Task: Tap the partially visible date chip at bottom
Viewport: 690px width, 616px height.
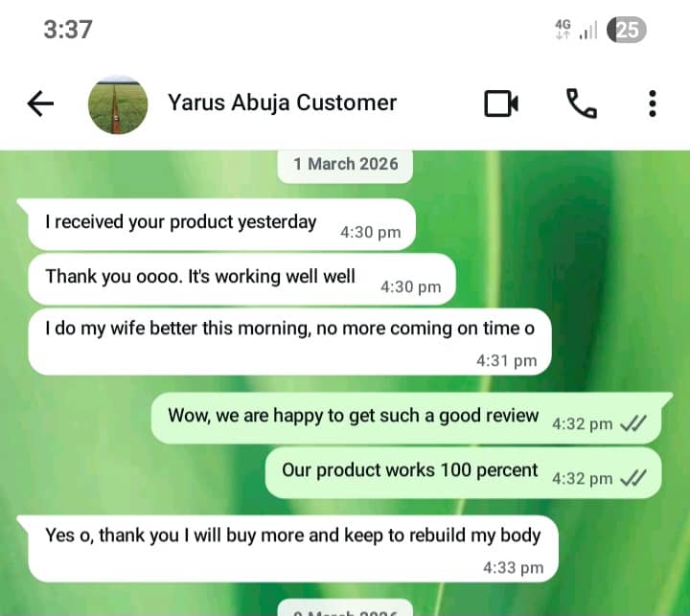Action: click(345, 609)
